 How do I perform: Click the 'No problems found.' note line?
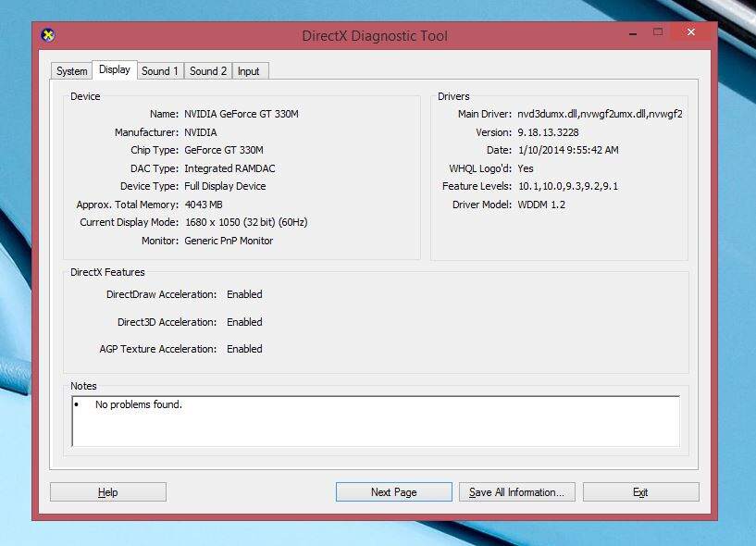coord(139,404)
